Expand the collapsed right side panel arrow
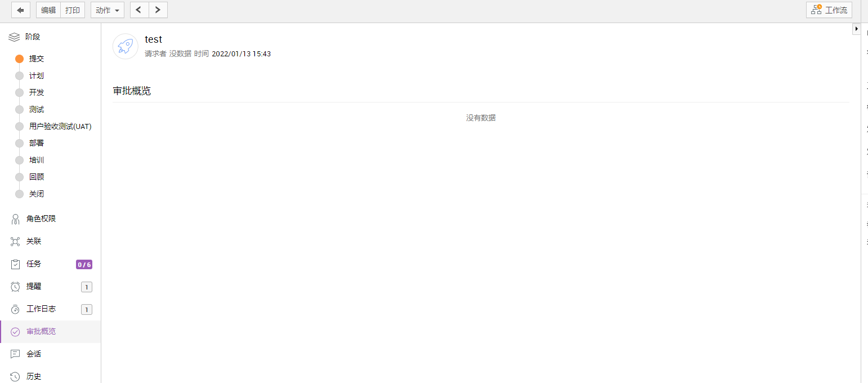 pyautogui.click(x=857, y=29)
